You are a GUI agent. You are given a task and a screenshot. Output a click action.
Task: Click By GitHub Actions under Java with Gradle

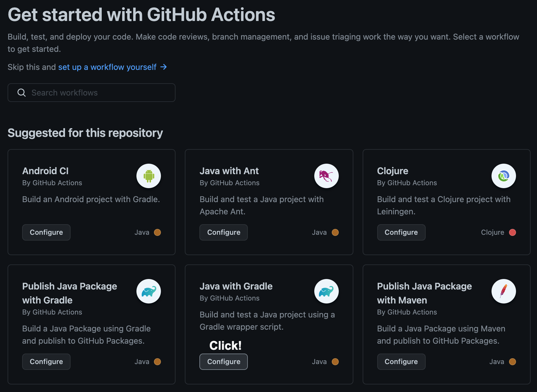coord(229,298)
